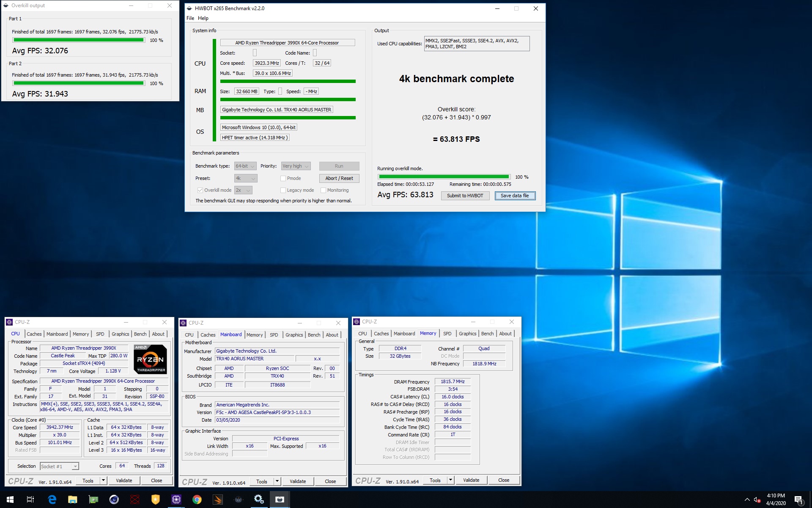Open the Benchmark type 64-bit dropdown
This screenshot has height=508, width=812.
(x=245, y=166)
